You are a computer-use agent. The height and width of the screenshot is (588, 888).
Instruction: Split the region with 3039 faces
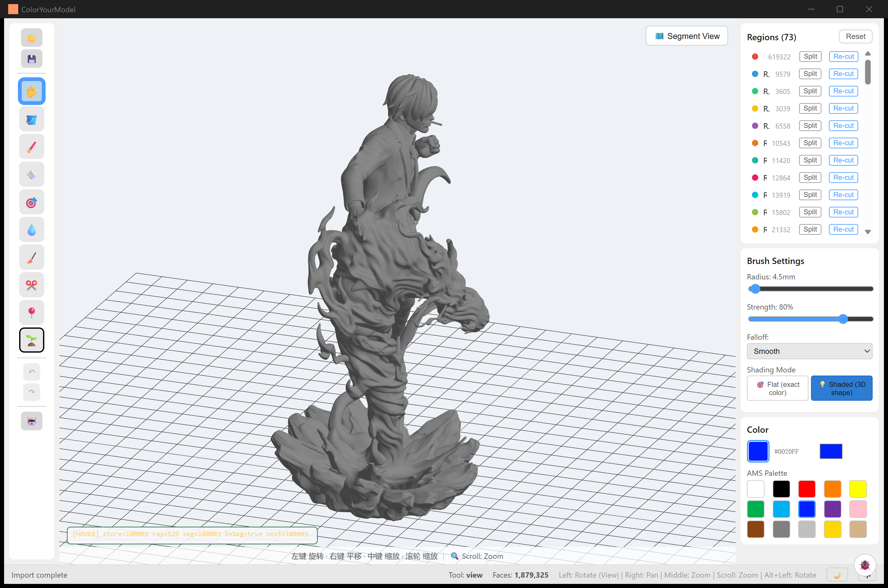click(x=810, y=108)
